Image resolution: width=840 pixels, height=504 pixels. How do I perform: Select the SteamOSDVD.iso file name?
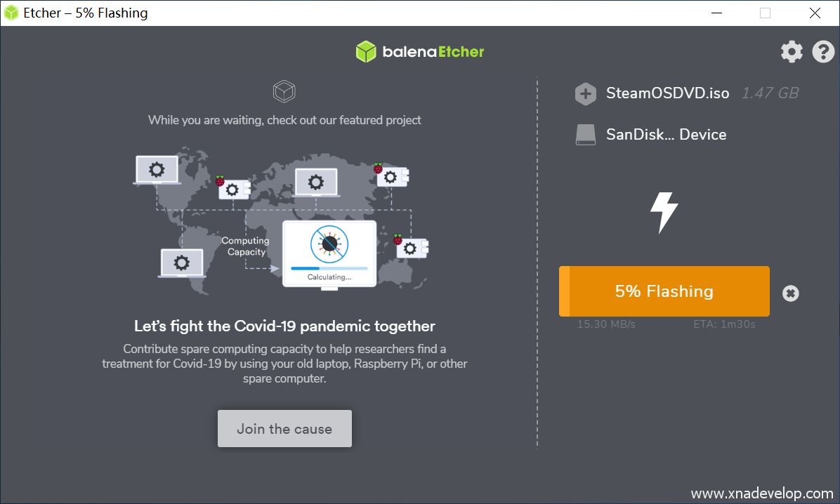point(667,93)
